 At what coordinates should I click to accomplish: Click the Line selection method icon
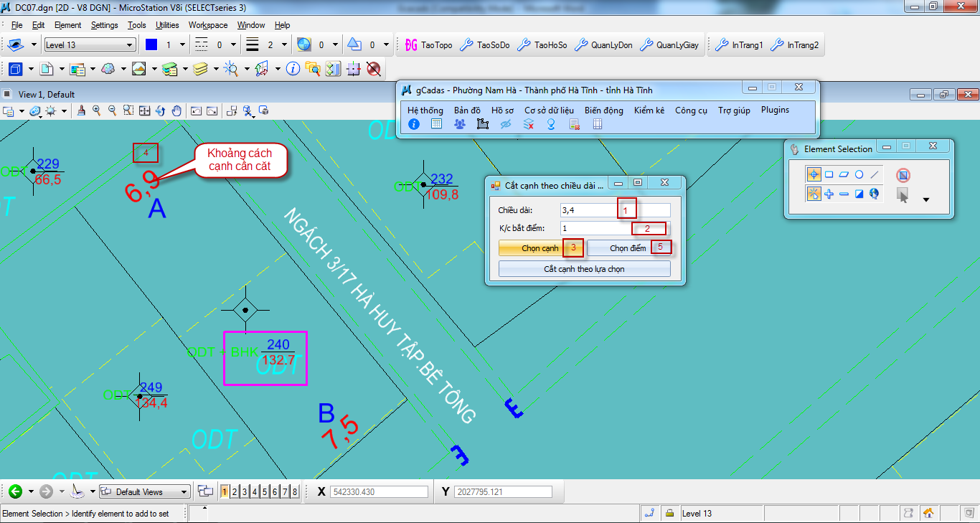[874, 174]
